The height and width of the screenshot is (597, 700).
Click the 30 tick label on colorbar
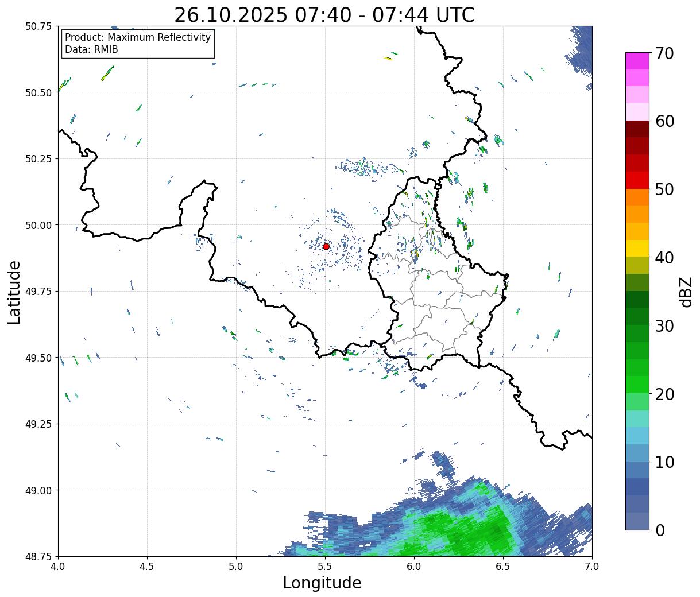pos(664,325)
